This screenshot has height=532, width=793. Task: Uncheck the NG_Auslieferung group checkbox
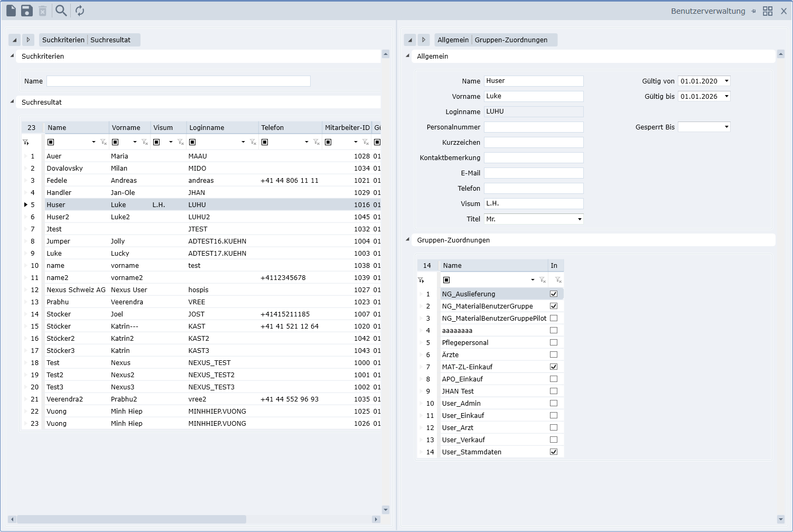pos(554,294)
